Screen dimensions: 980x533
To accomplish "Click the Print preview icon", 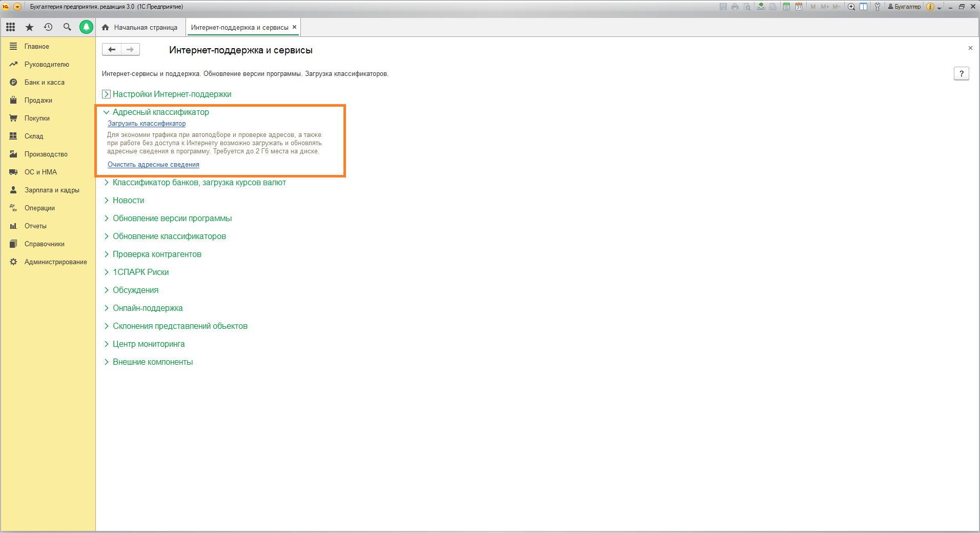I will click(x=747, y=7).
